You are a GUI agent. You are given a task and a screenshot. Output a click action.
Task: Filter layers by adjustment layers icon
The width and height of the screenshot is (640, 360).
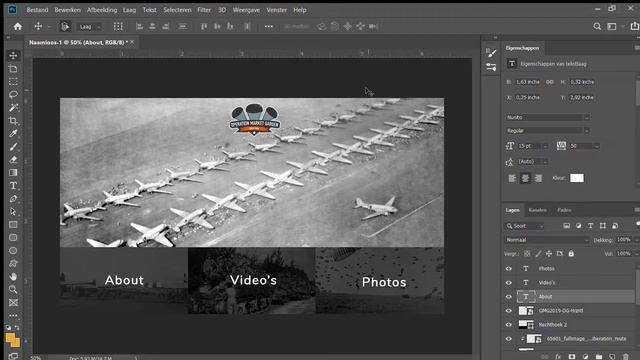[x=578, y=226]
